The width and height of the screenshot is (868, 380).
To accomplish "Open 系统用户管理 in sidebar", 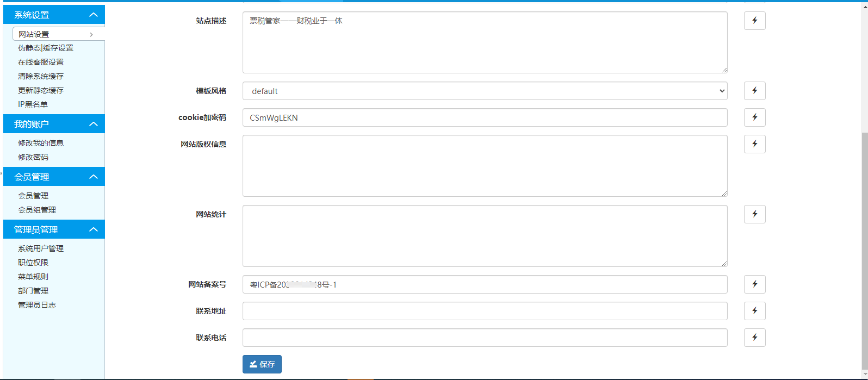I will tap(41, 248).
